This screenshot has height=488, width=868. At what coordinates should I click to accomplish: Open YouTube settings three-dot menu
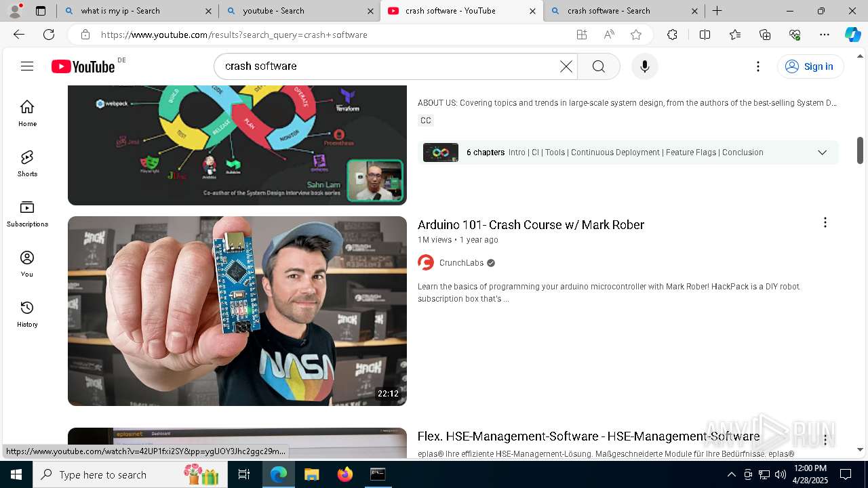pos(758,66)
